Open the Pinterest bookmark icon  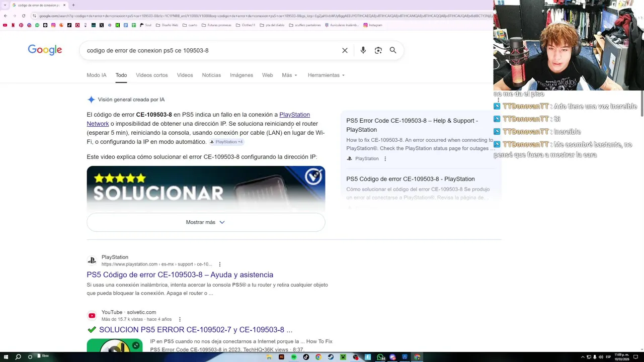(x=21, y=25)
